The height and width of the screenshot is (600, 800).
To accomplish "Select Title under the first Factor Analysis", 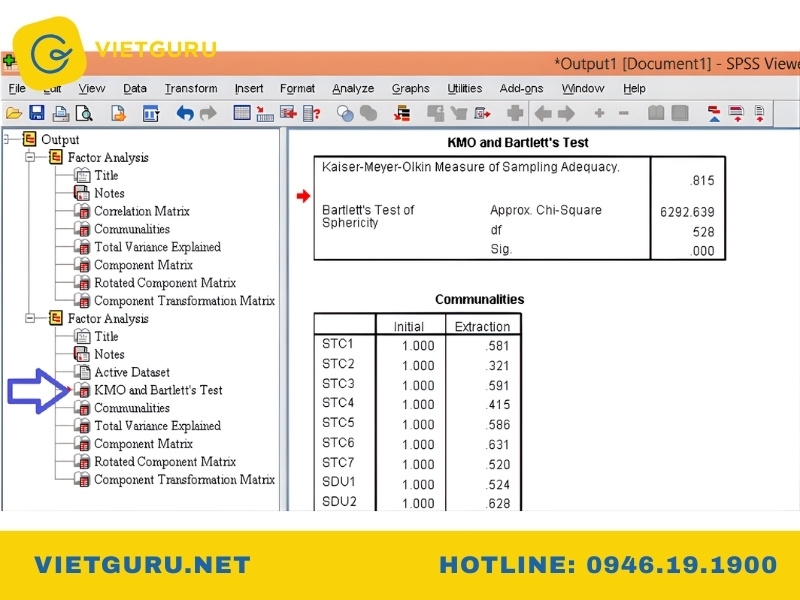I will click(106, 175).
